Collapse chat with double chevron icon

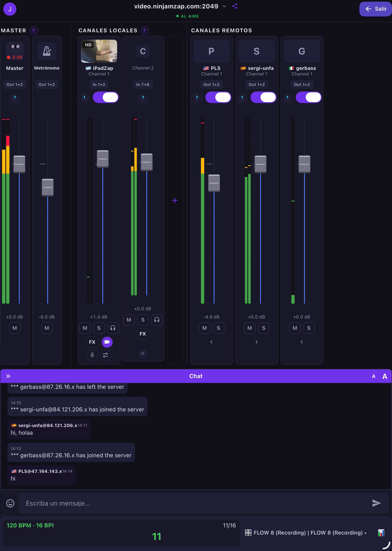[x=8, y=376]
